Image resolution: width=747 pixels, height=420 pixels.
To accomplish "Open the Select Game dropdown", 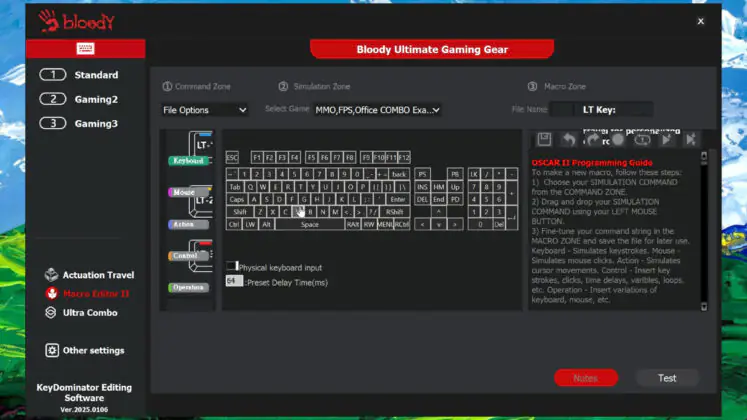I will pyautogui.click(x=377, y=110).
